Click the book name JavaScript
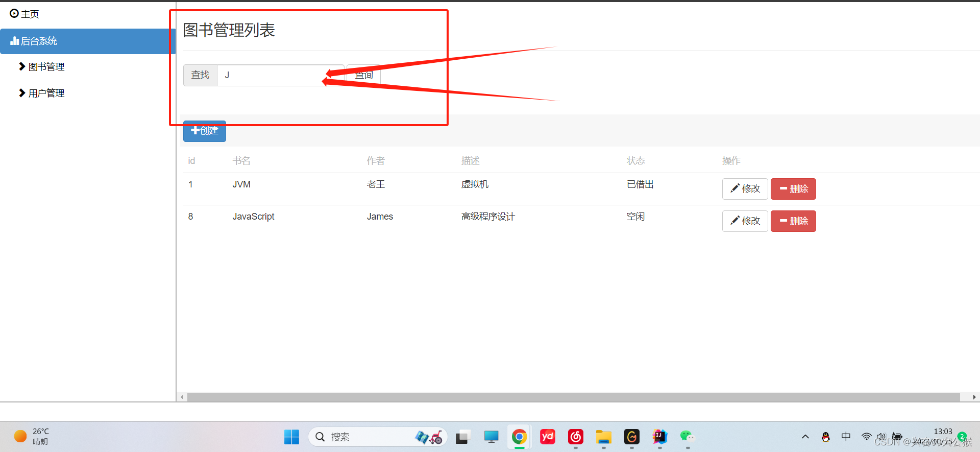Screen dimensions: 980x452 click(x=253, y=217)
